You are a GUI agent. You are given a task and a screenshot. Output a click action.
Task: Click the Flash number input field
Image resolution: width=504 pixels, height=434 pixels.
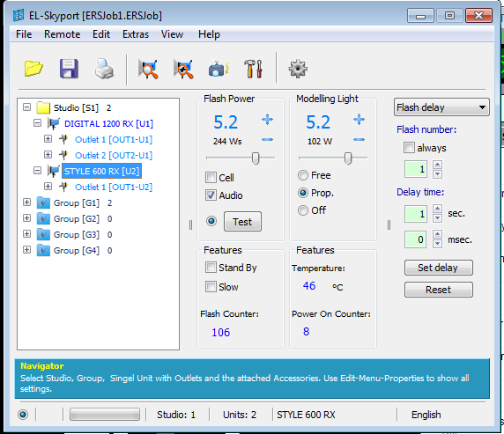(x=416, y=169)
